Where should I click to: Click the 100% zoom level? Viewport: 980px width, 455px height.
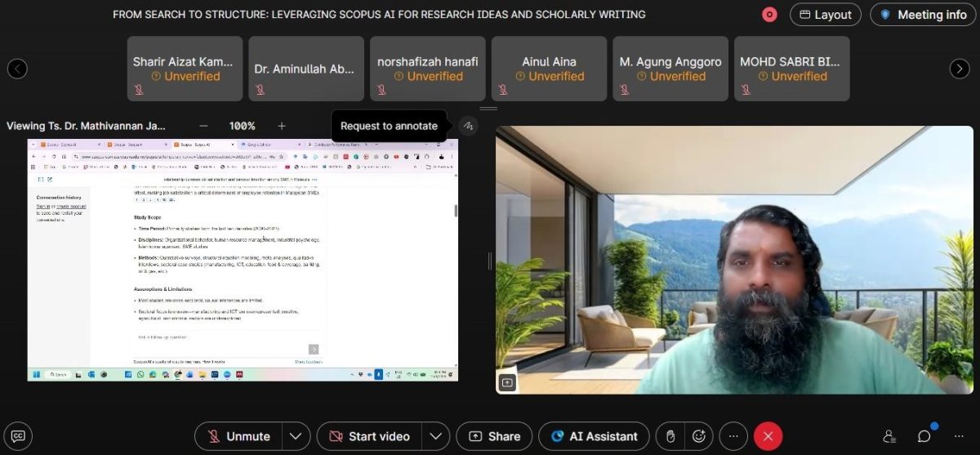point(243,126)
